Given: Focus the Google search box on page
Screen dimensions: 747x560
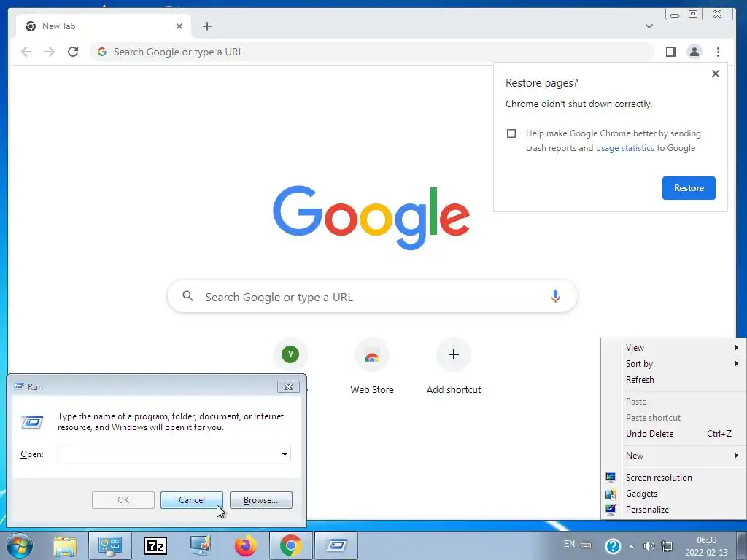Looking at the screenshot, I should (372, 297).
